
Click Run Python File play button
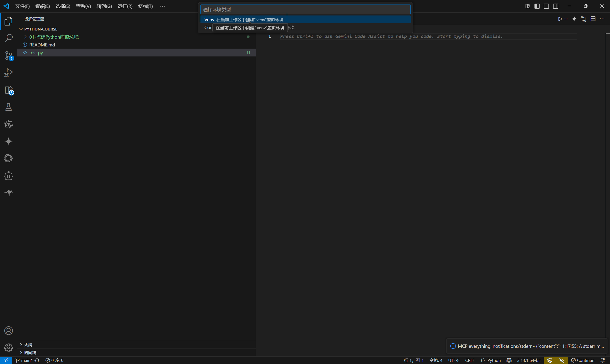(560, 19)
